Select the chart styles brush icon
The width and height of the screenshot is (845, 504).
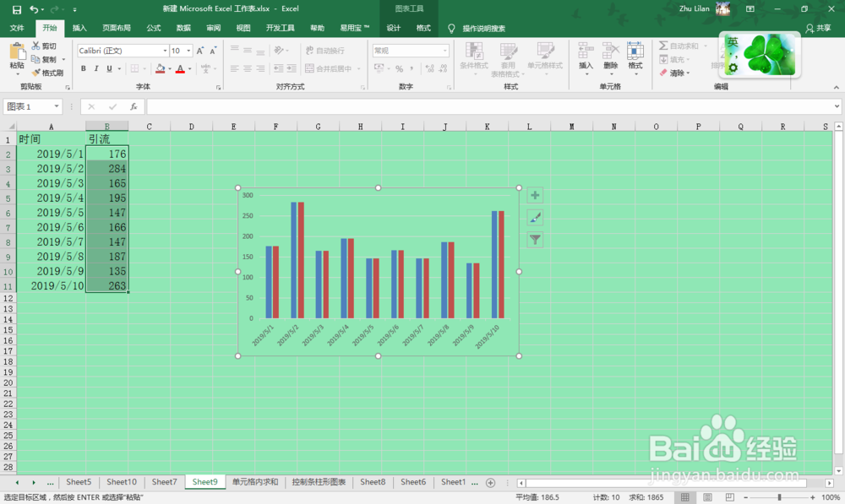[534, 217]
